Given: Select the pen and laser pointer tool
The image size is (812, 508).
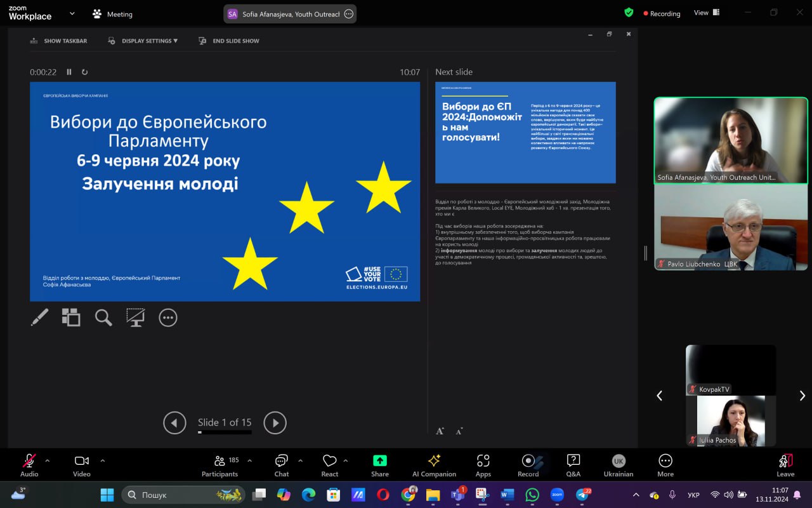Looking at the screenshot, I should (39, 317).
